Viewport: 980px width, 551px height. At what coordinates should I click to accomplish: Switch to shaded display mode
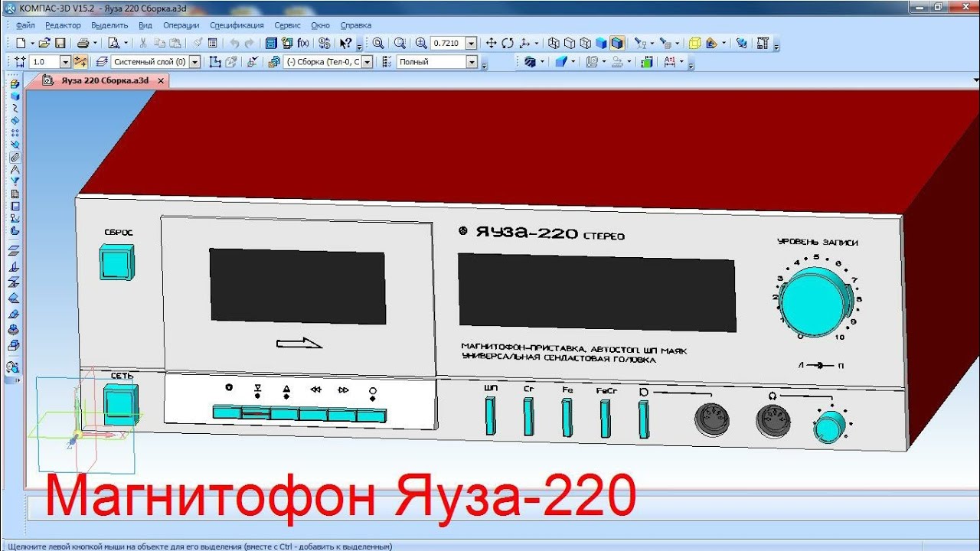[602, 44]
